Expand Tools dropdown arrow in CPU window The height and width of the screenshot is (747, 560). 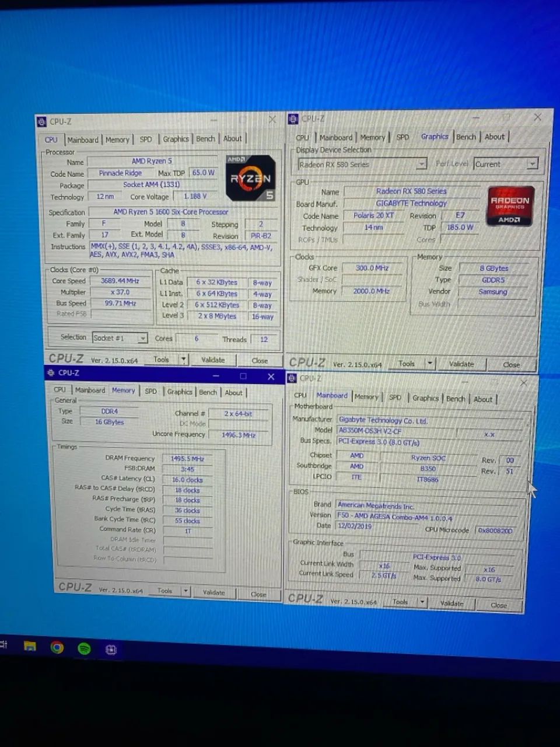point(184,359)
